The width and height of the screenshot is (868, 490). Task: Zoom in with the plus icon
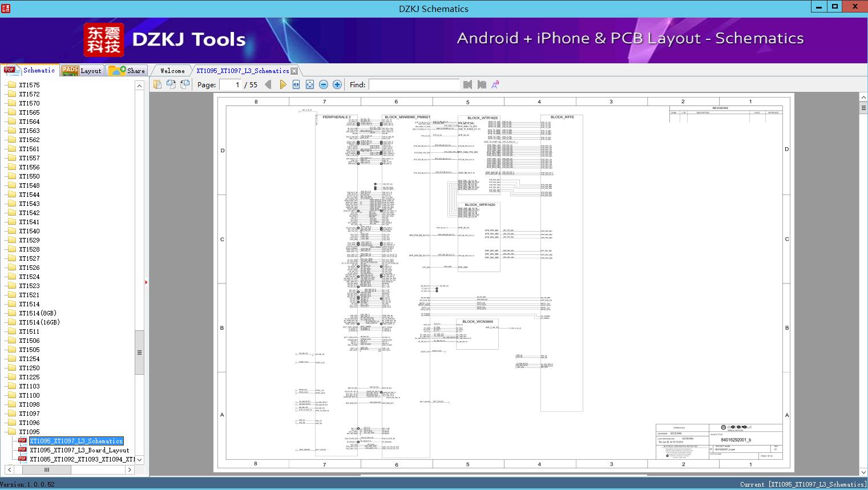click(x=337, y=84)
